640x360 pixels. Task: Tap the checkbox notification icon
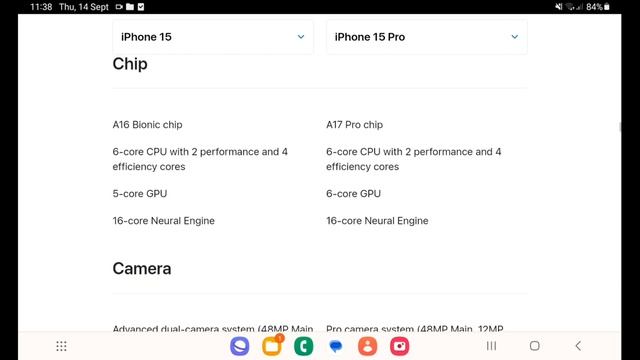pyautogui.click(x=141, y=7)
